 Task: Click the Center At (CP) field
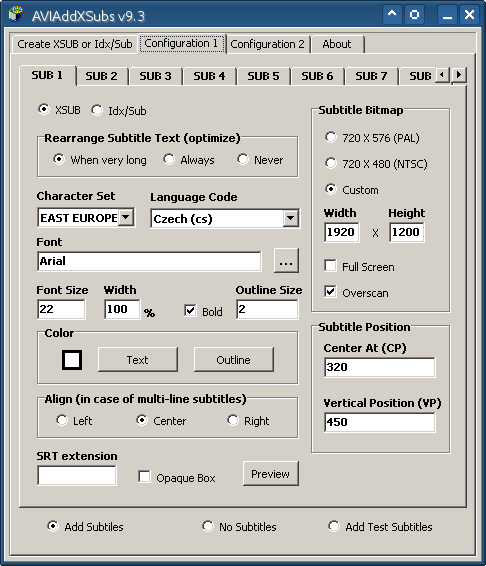[x=379, y=367]
